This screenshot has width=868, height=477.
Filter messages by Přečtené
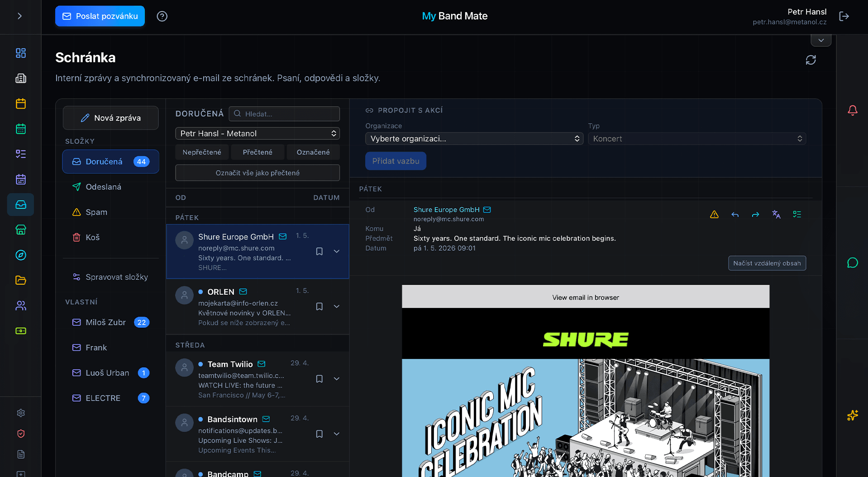[258, 152]
